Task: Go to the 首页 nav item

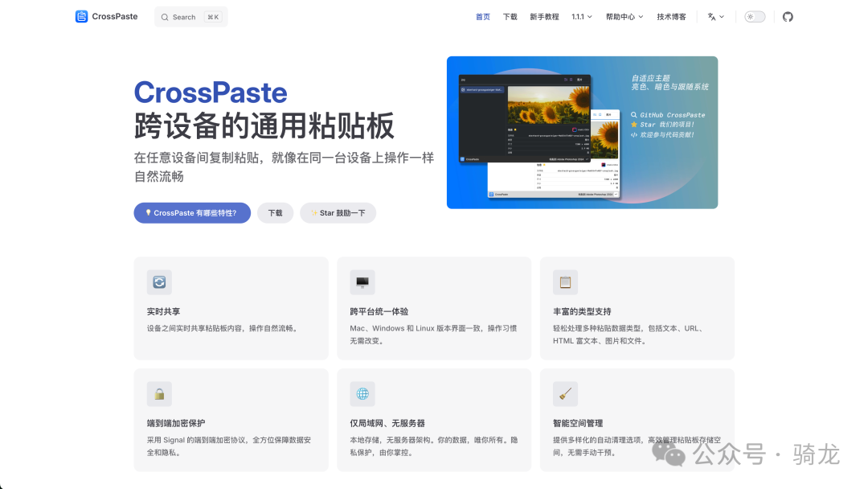Action: 482,16
